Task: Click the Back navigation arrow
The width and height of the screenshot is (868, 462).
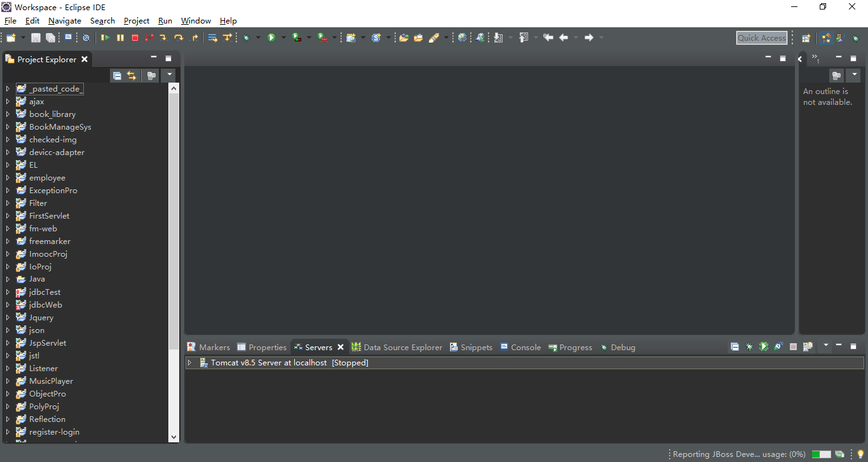Action: (564, 38)
